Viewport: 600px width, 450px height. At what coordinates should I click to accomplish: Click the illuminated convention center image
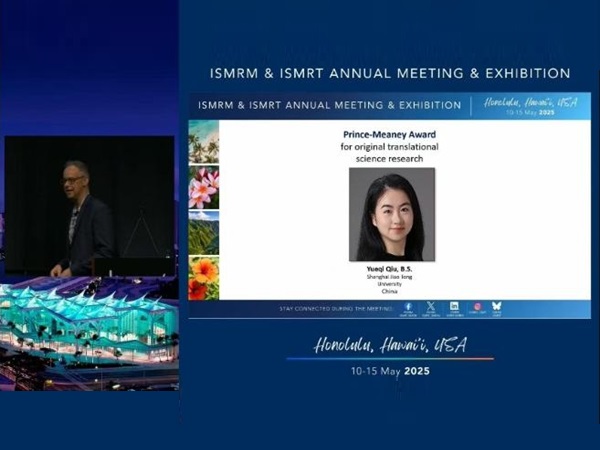click(89, 333)
